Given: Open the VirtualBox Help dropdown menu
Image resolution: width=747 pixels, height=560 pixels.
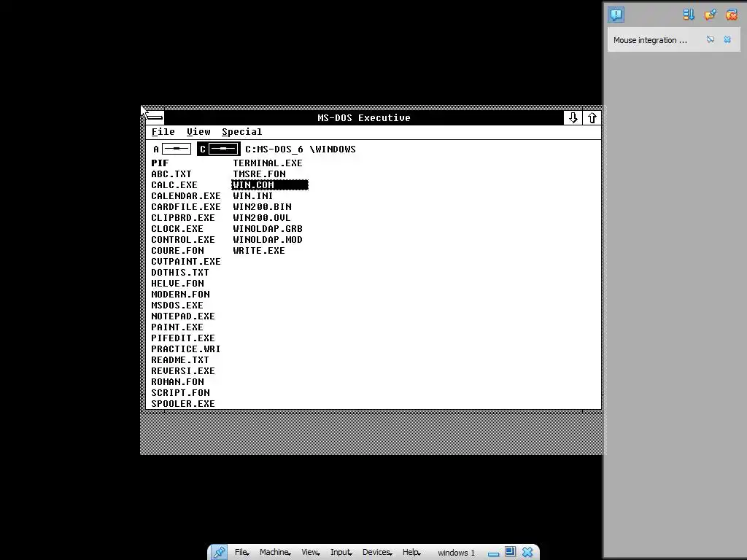Looking at the screenshot, I should 411,553.
